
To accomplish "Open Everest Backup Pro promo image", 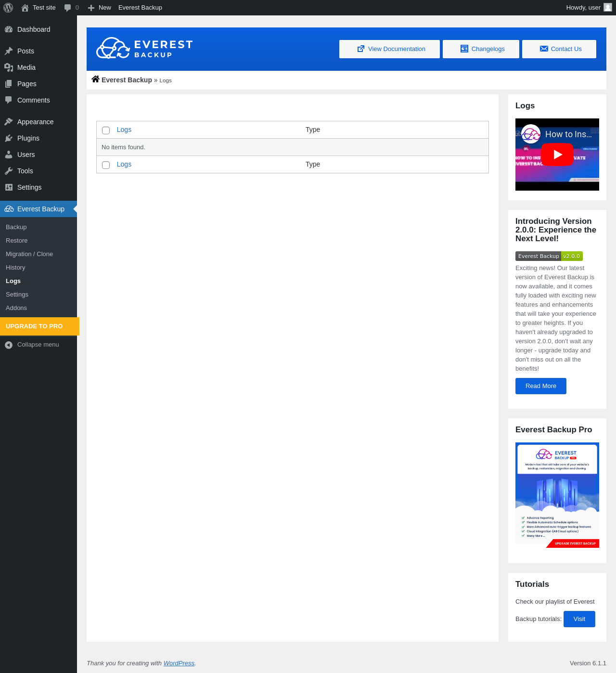I will [557, 495].
